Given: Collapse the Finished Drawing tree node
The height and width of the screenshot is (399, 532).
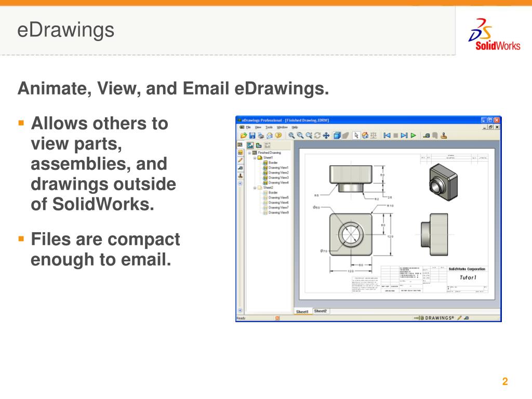Looking at the screenshot, I should click(x=249, y=153).
